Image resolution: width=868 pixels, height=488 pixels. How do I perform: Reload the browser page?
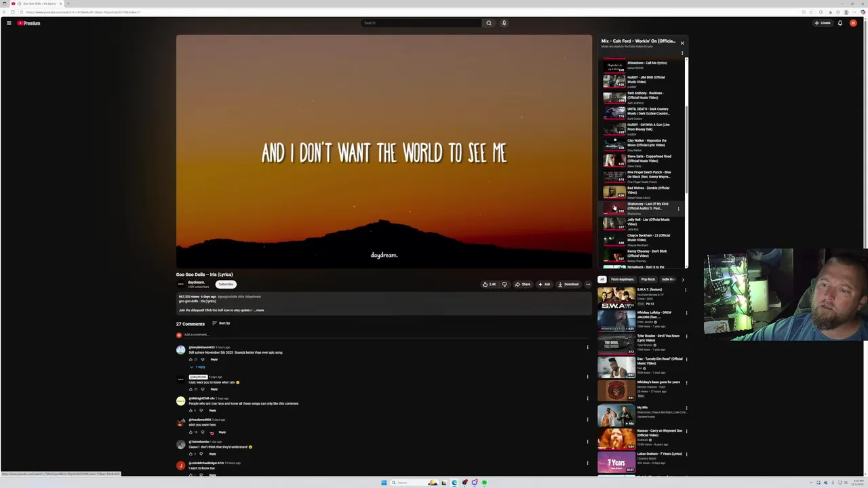click(x=12, y=12)
